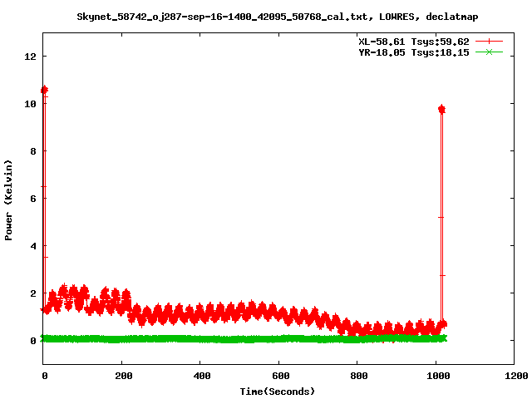
Task: Select the XL-58.61 Tsys:59.62 legend entry
Action: (414, 42)
